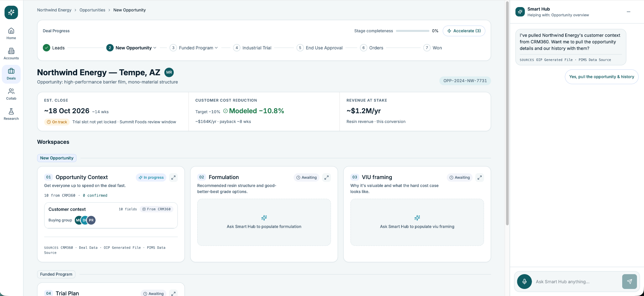Open the Deals section
Image resolution: width=644 pixels, height=296 pixels.
(x=11, y=74)
